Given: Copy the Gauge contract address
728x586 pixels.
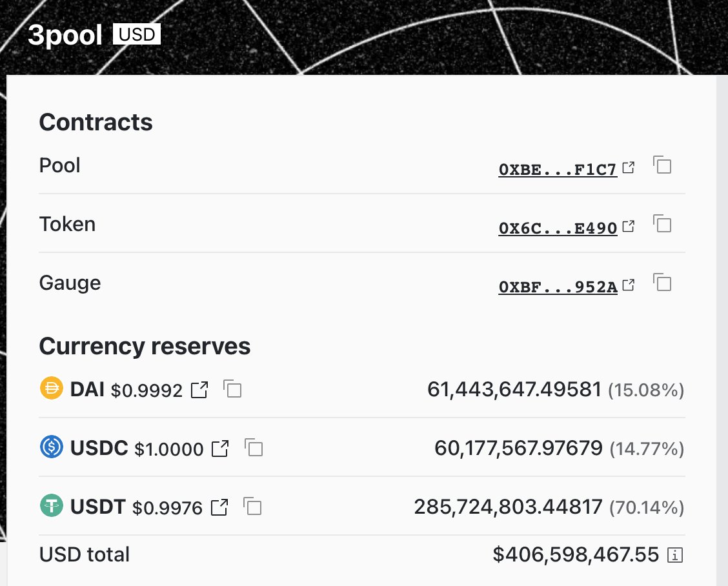Looking at the screenshot, I should pos(662,282).
